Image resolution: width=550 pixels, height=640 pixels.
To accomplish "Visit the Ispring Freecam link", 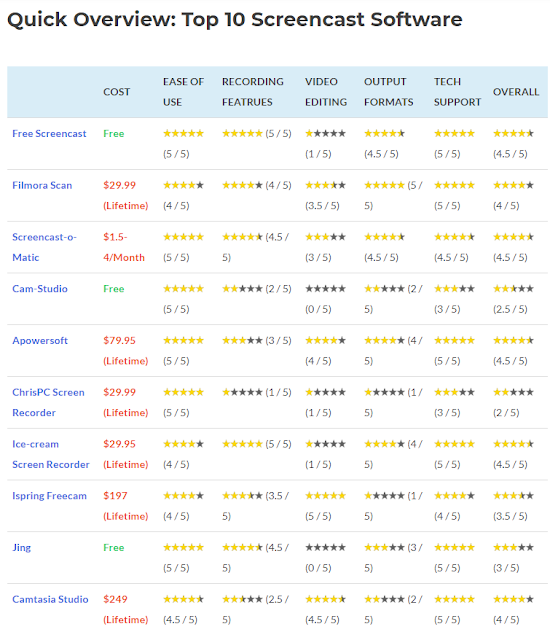I will pos(49,496).
